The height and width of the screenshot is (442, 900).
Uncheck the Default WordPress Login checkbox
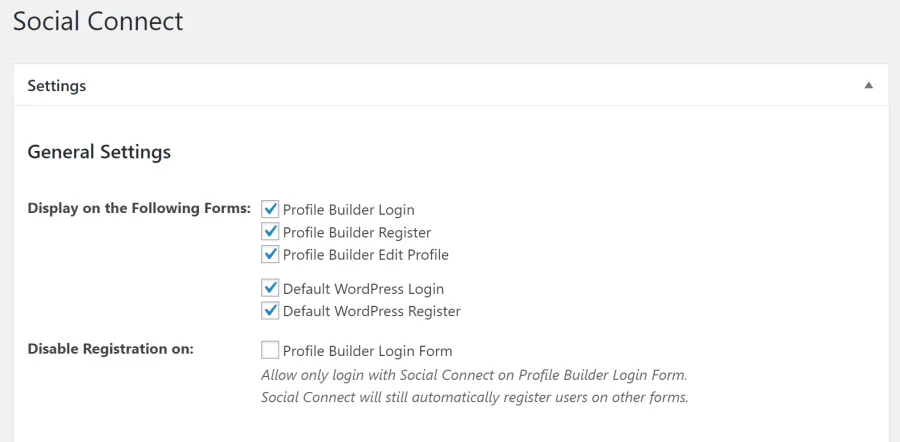(x=270, y=288)
